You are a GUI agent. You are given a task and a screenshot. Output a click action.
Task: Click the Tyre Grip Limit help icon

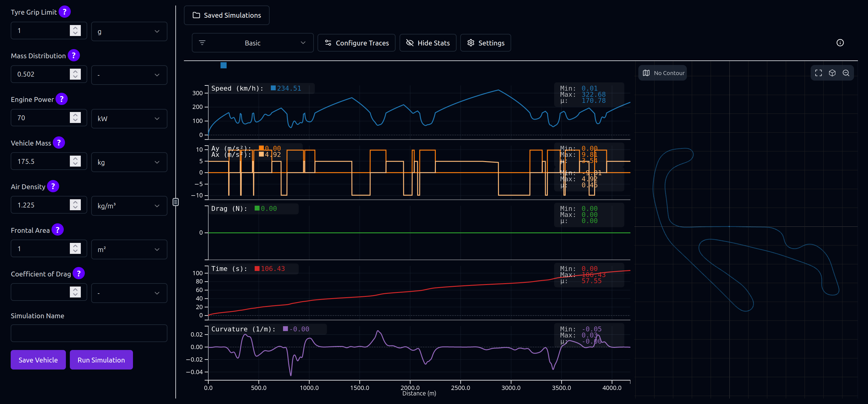point(64,12)
